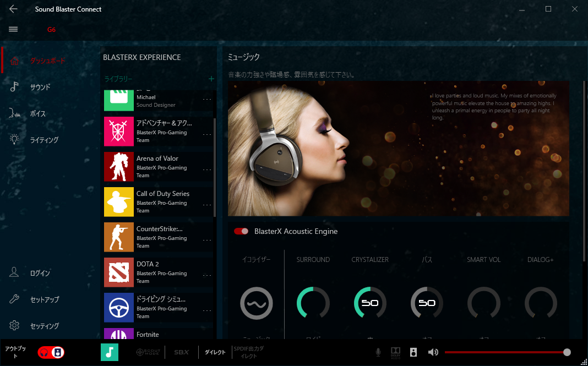Screen dimensions: 588x366
Task: Click the ログイン user icon
Action: coord(14,272)
